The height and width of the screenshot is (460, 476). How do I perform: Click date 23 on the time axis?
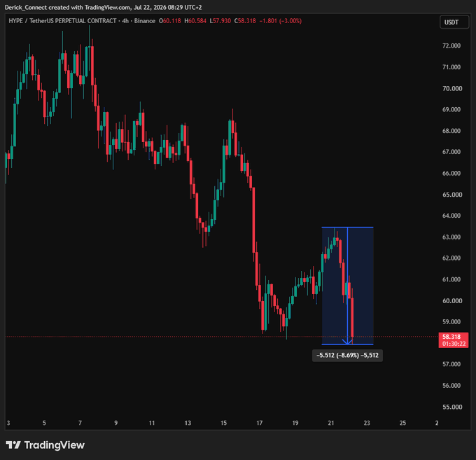pos(367,423)
